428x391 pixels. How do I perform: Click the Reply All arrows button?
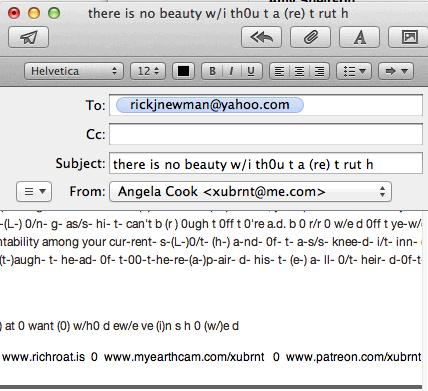point(261,37)
